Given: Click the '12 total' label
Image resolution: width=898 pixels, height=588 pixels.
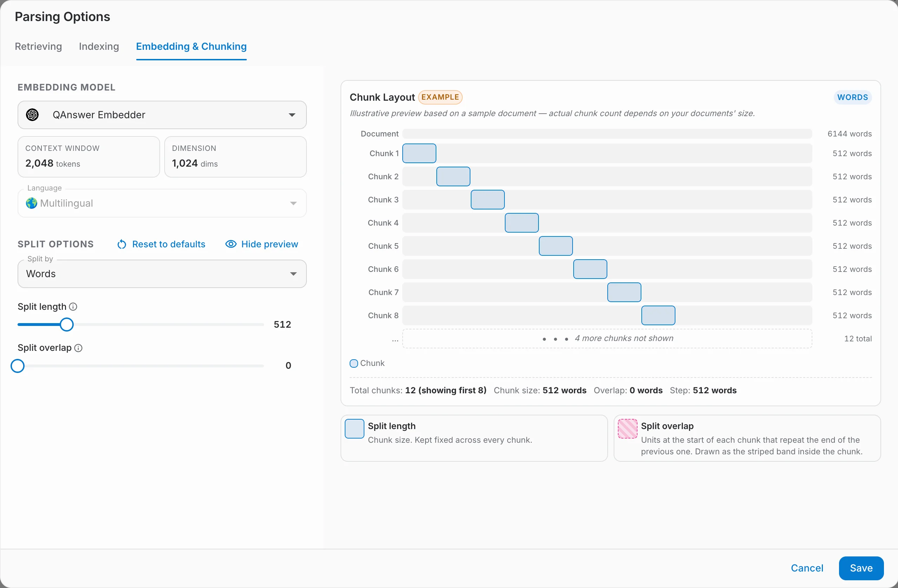Looking at the screenshot, I should tap(858, 339).
